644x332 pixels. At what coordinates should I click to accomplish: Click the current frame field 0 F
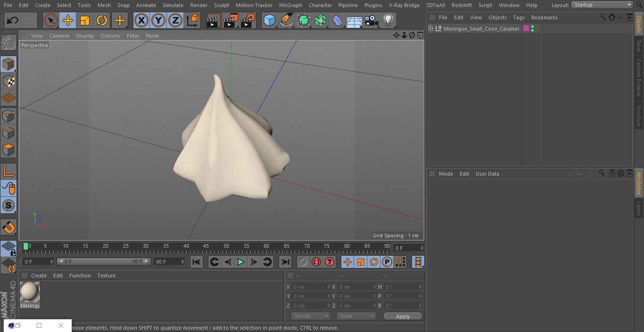point(409,248)
